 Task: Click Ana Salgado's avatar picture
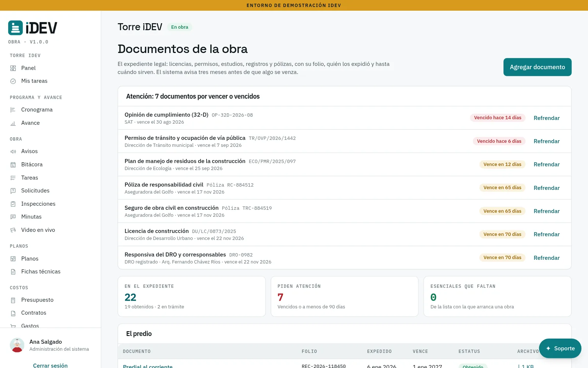click(17, 345)
